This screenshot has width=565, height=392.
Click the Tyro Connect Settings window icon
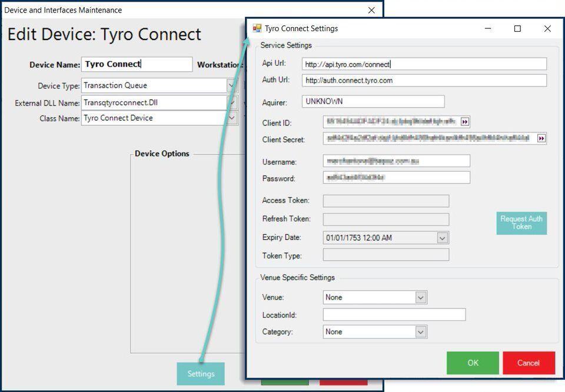click(x=257, y=28)
